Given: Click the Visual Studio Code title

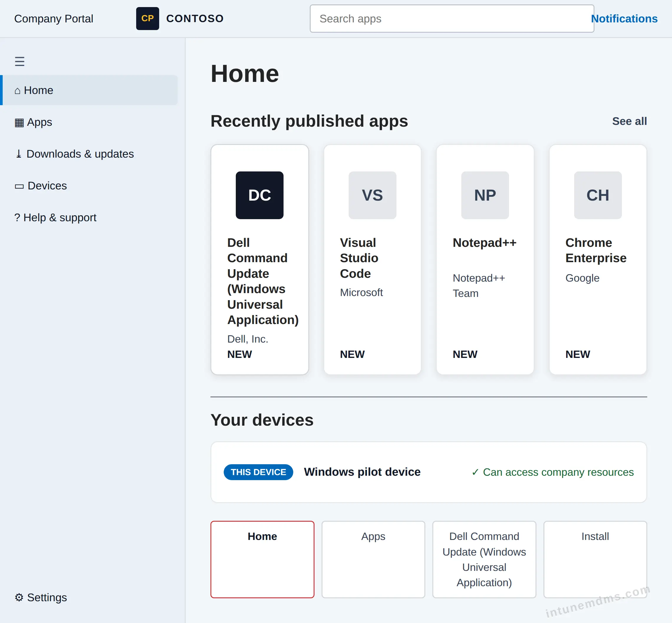Looking at the screenshot, I should tap(359, 258).
